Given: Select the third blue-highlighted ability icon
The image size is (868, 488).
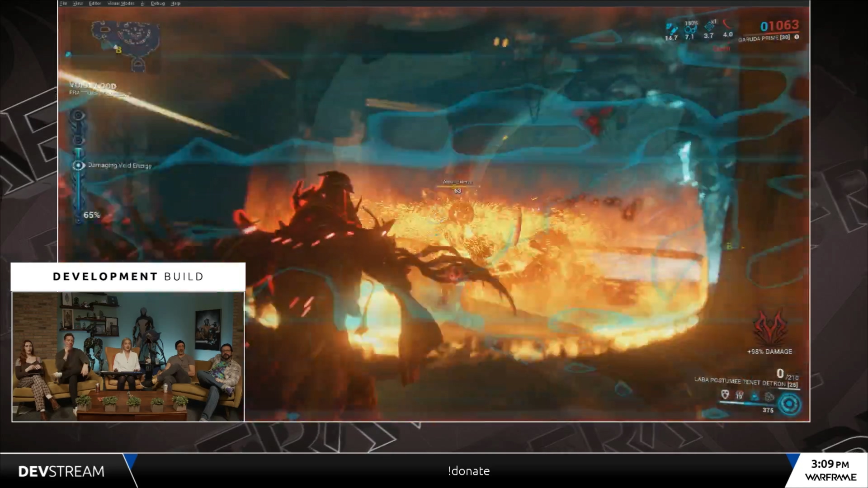Looking at the screenshot, I should click(x=754, y=396).
